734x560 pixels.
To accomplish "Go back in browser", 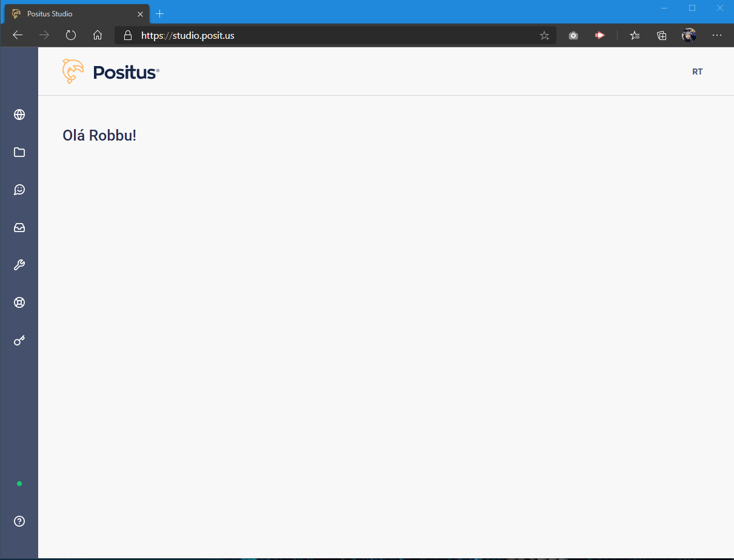I will click(18, 35).
